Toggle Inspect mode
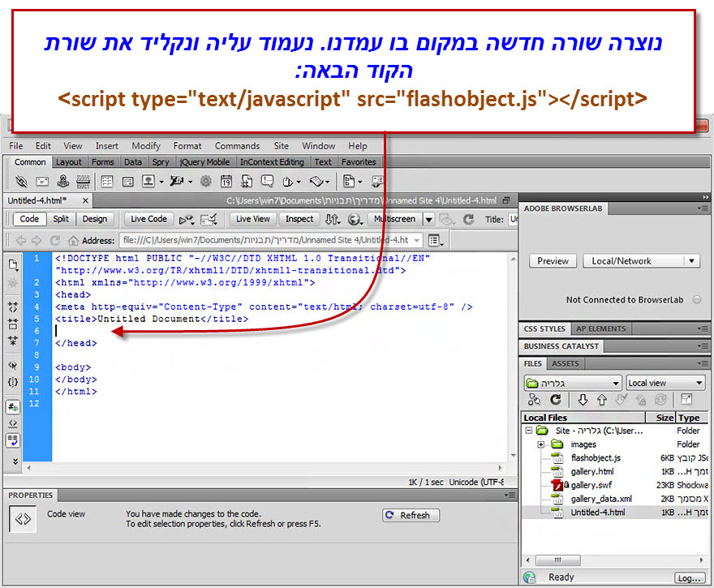The image size is (714, 588). 299,219
